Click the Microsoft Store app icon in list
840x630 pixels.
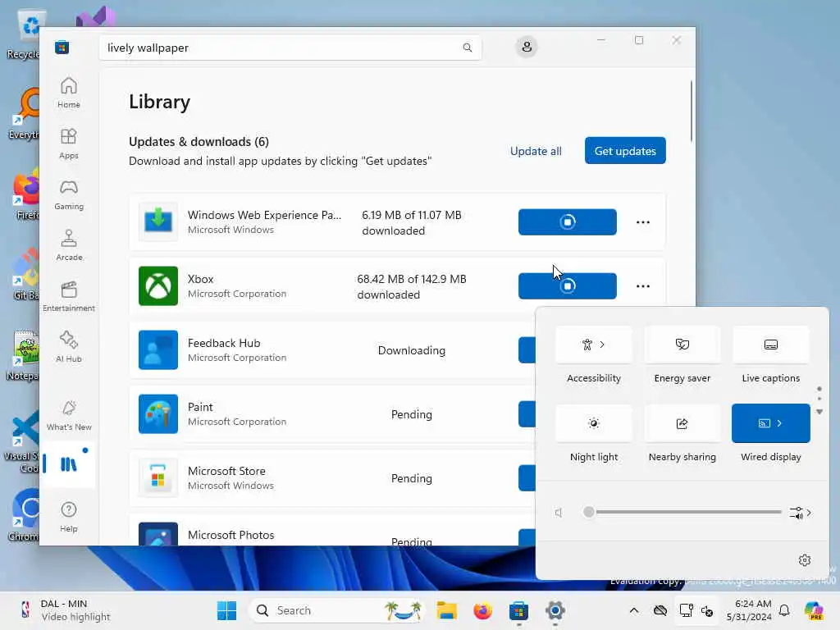[x=158, y=478]
